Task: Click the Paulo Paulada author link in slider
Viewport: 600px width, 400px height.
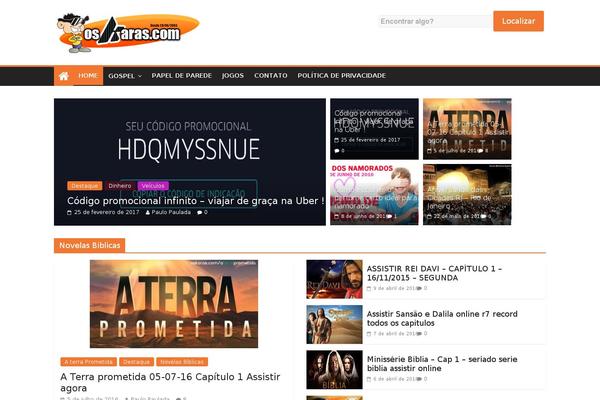Action: 171,212
